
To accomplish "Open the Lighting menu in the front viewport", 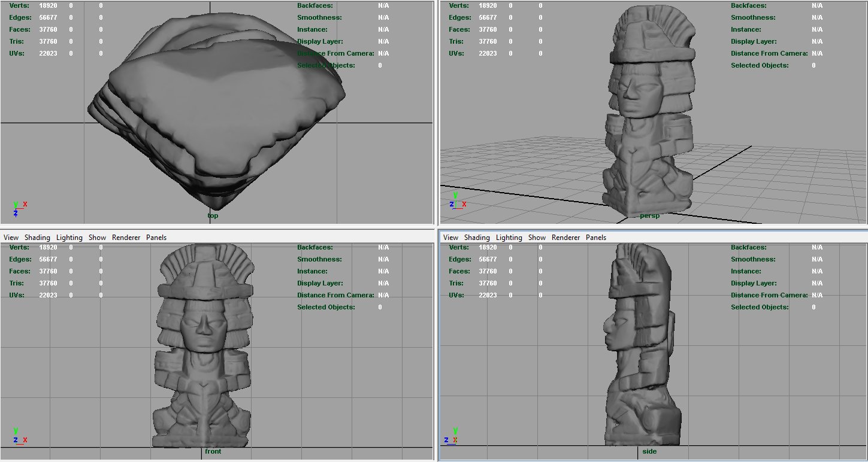I will pyautogui.click(x=69, y=238).
